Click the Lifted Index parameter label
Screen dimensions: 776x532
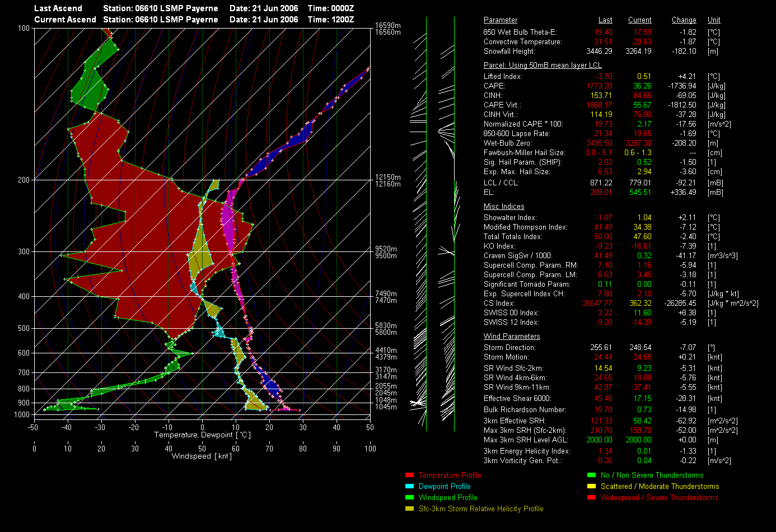point(502,77)
